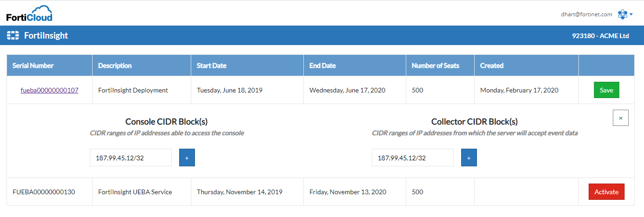
Task: Select the End Date column header
Action: [322, 66]
